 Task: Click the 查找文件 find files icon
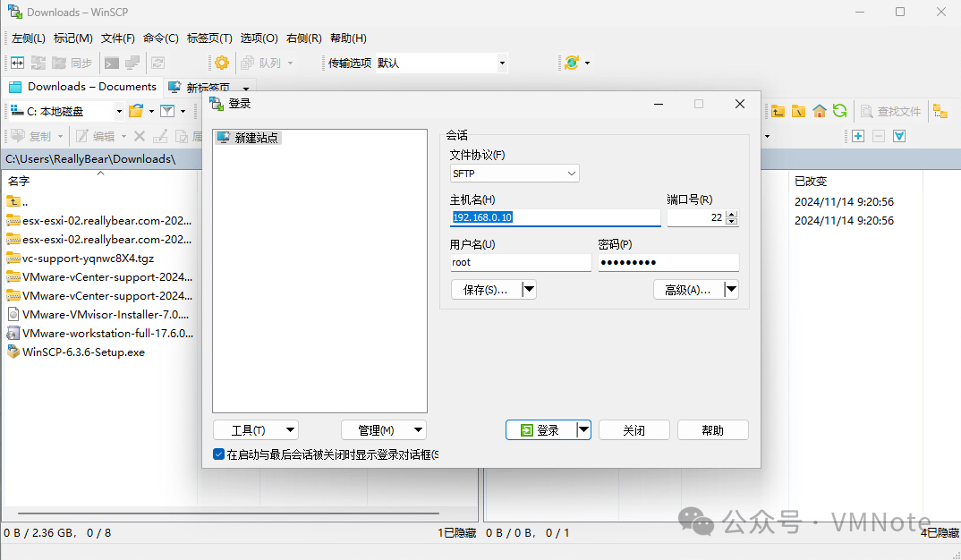tap(890, 111)
